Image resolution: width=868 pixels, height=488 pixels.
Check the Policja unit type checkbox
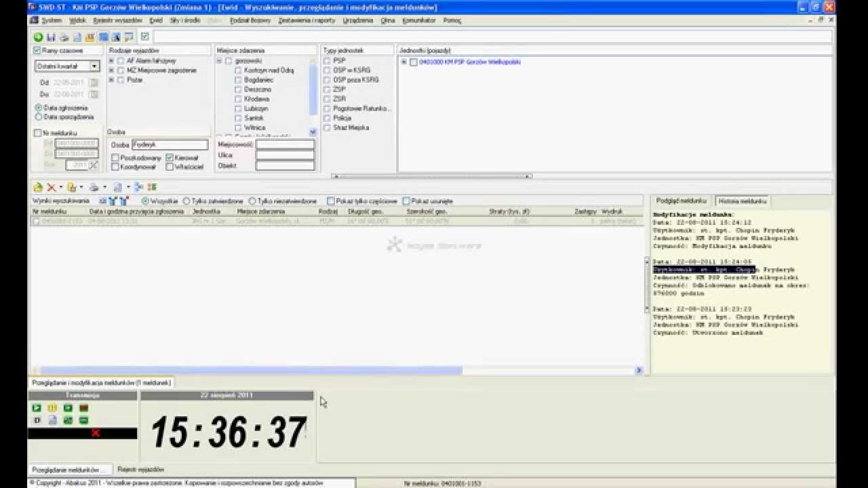pos(327,118)
